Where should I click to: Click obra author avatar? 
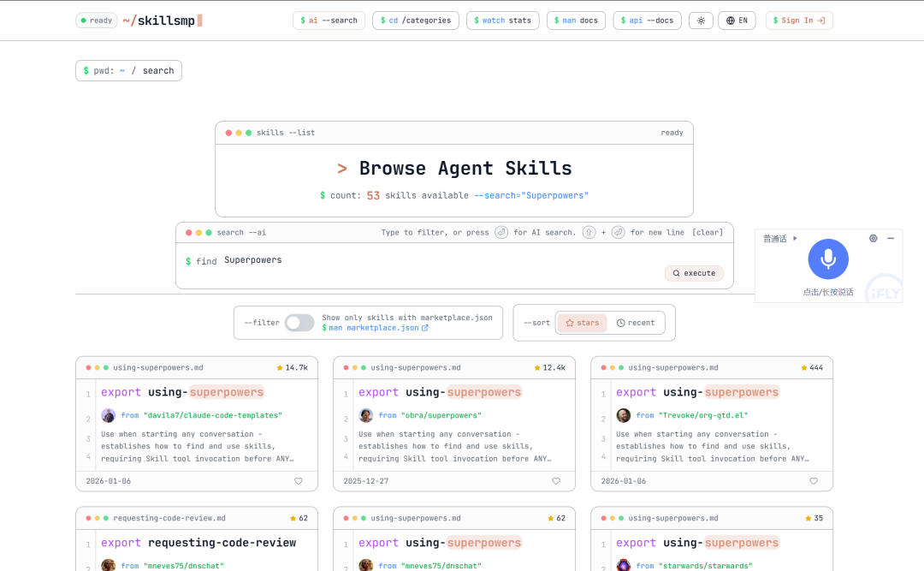(366, 415)
